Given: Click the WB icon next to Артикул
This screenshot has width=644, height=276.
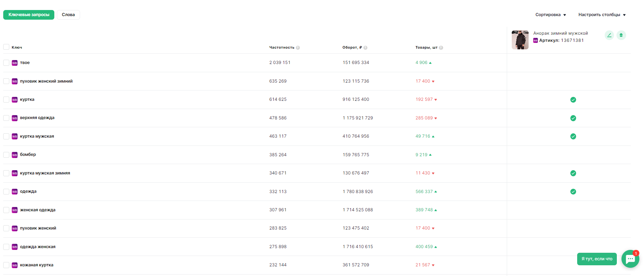Looking at the screenshot, I should tap(535, 40).
